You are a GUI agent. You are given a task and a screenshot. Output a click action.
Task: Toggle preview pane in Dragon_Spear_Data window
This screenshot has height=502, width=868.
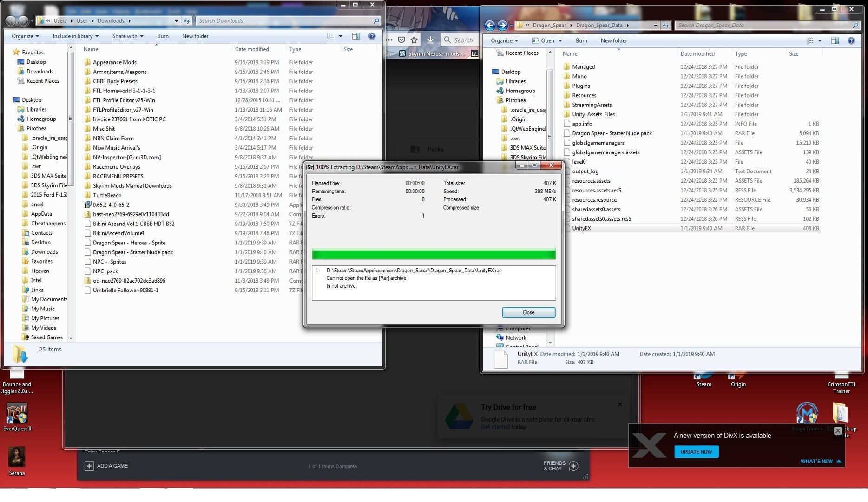coord(835,41)
